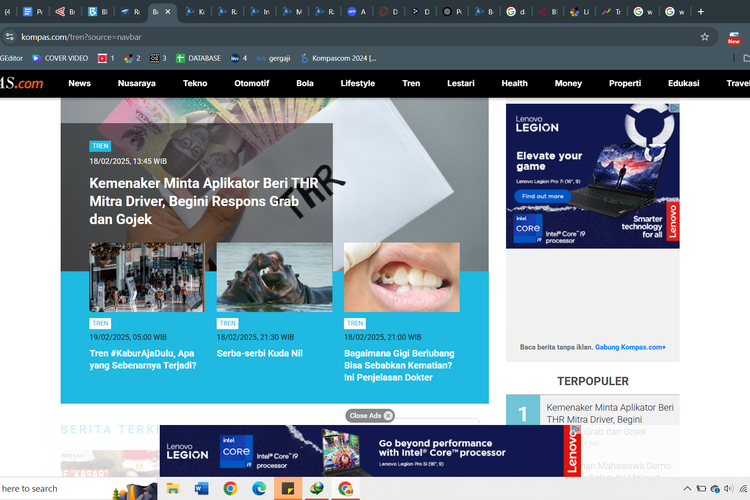Select the Lifestyle navigation item
The height and width of the screenshot is (500, 750).
pyautogui.click(x=357, y=83)
